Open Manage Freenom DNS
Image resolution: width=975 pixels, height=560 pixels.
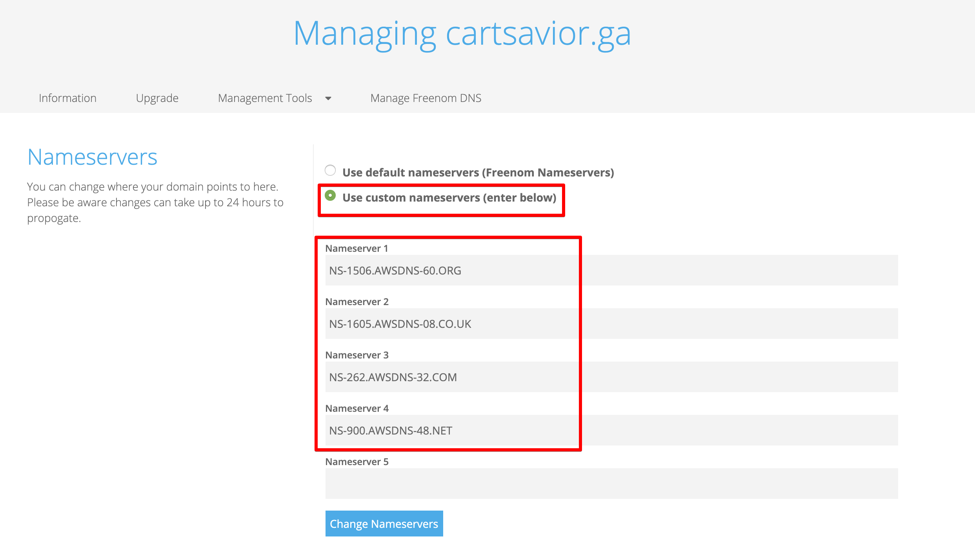click(426, 98)
